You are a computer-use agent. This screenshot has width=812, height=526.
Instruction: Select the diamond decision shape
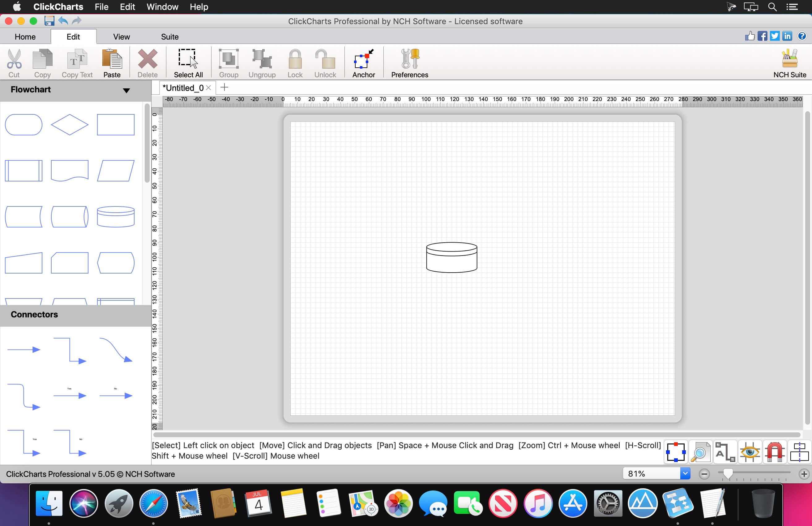[69, 125]
